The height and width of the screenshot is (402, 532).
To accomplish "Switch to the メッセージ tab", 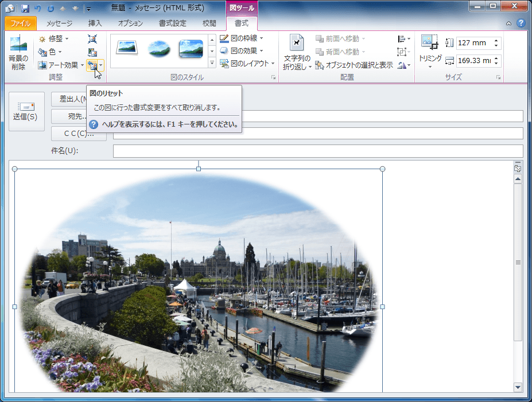I will pyautogui.click(x=59, y=23).
